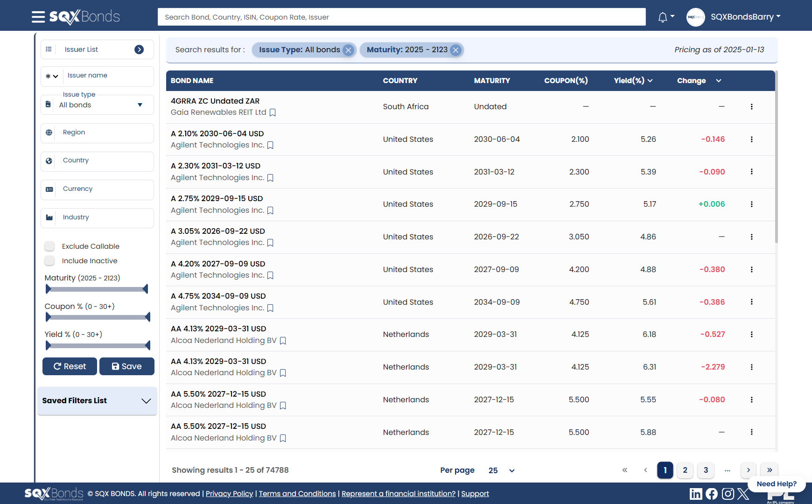The width and height of the screenshot is (812, 504).
Task: Open the hamburger menu
Action: click(38, 17)
